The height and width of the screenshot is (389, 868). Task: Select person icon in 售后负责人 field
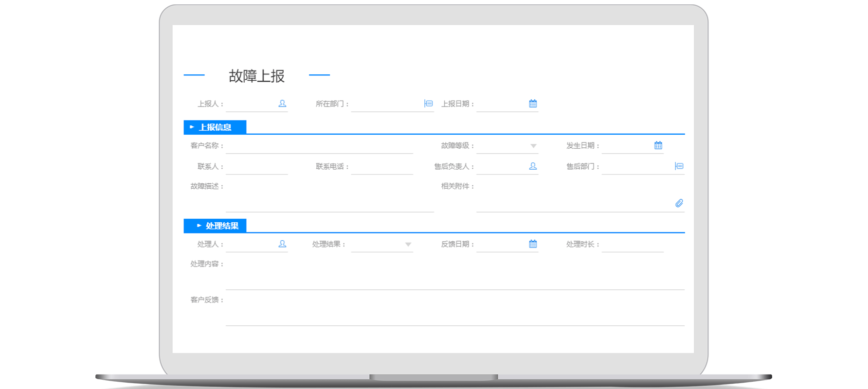(x=533, y=166)
